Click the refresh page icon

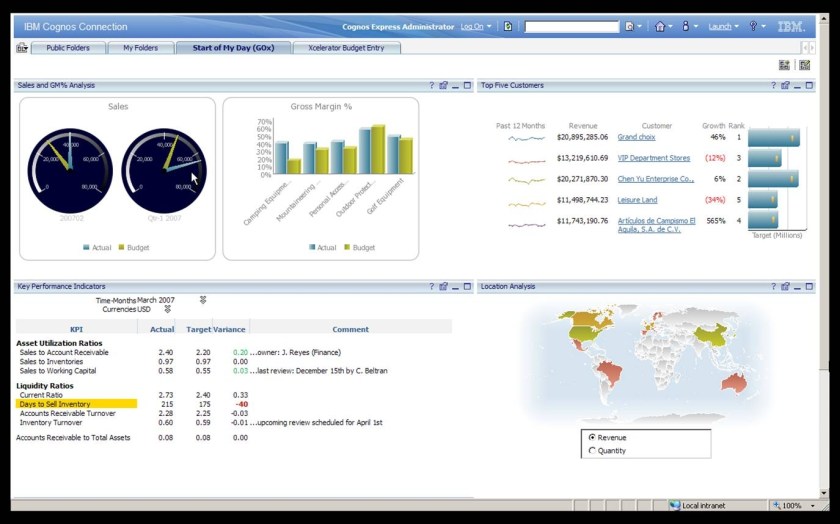click(x=508, y=26)
